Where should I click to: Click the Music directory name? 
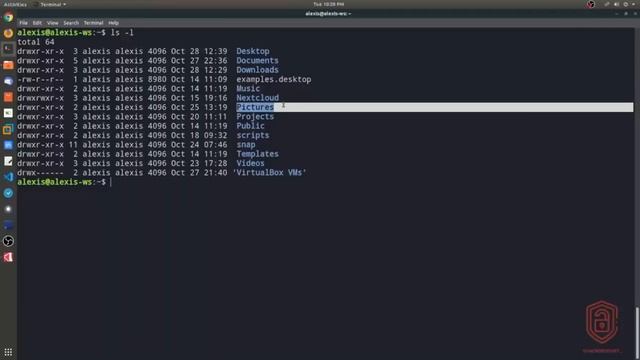(x=248, y=89)
